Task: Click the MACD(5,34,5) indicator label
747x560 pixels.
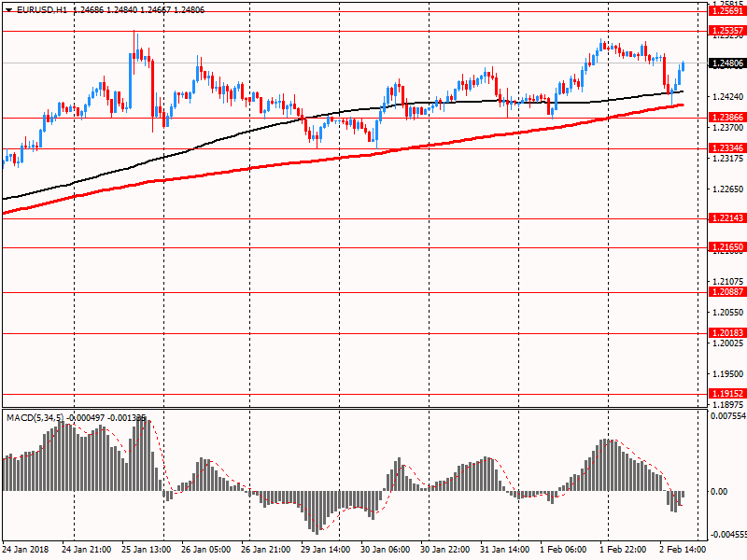Action: [x=35, y=417]
